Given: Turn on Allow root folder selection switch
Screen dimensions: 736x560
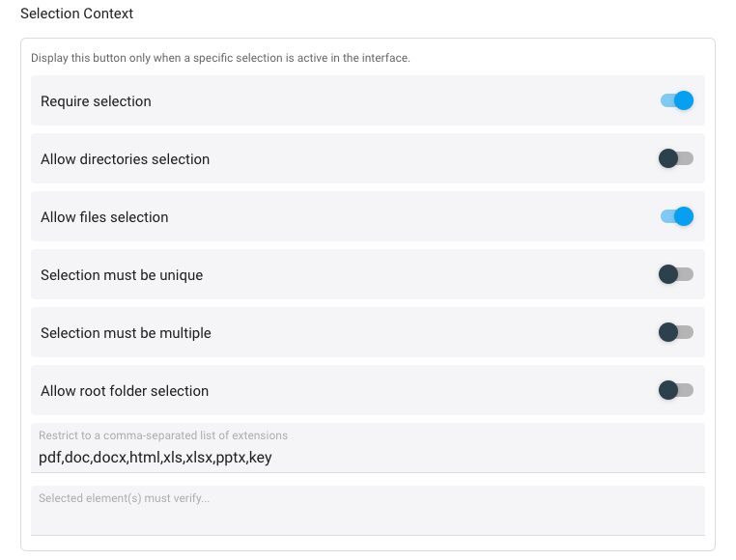Looking at the screenshot, I should pyautogui.click(x=676, y=390).
